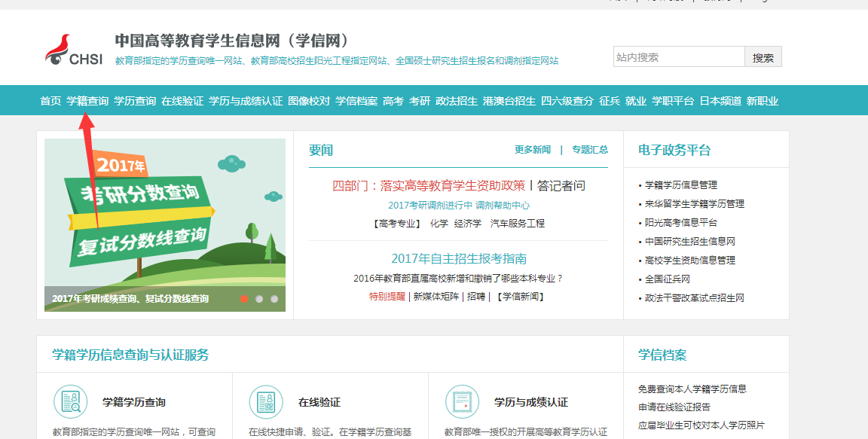The image size is (868, 439).
Task: Open 阳光高考信息平台 link
Action: (681, 222)
